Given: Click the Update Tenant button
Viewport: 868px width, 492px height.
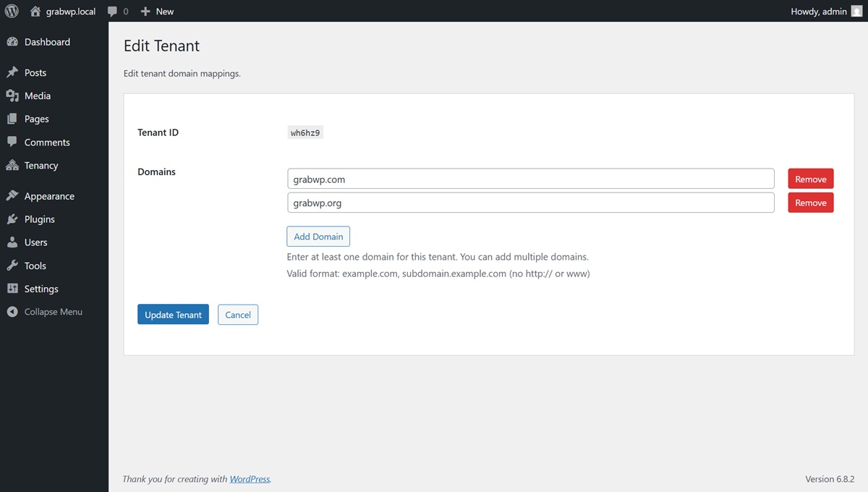Looking at the screenshot, I should 173,315.
